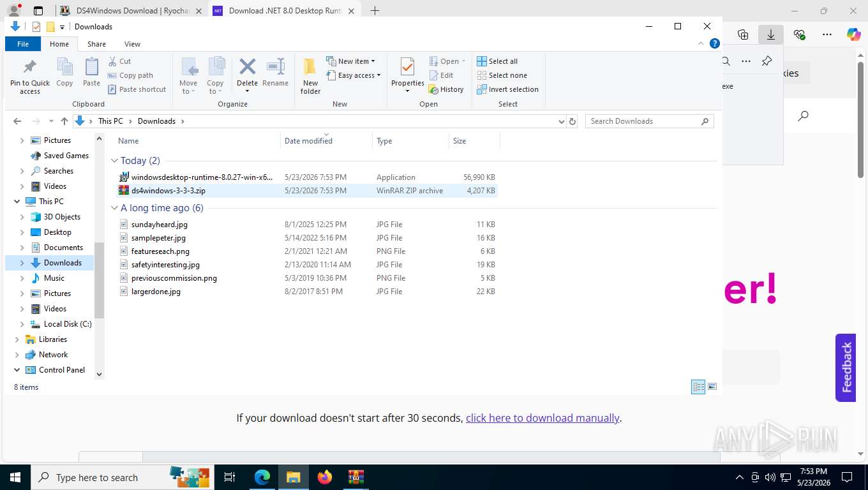Screen dimensions: 868x490
Task: Switch to the View ribbon tab
Action: point(132,44)
